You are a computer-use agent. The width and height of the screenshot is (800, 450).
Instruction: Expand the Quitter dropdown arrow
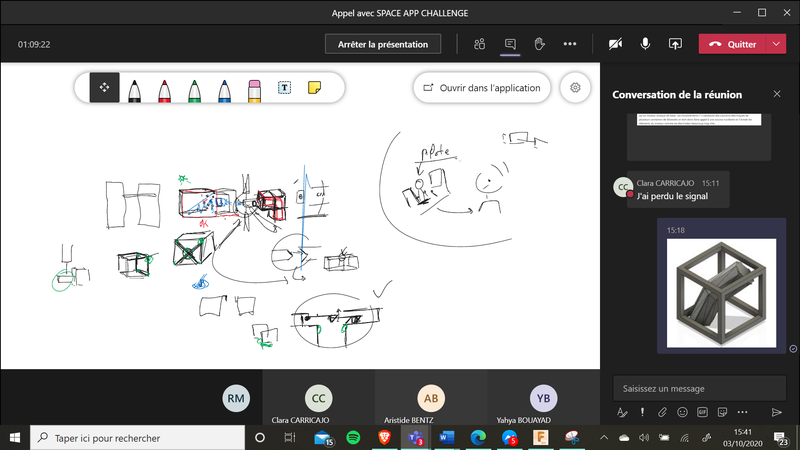coord(778,44)
